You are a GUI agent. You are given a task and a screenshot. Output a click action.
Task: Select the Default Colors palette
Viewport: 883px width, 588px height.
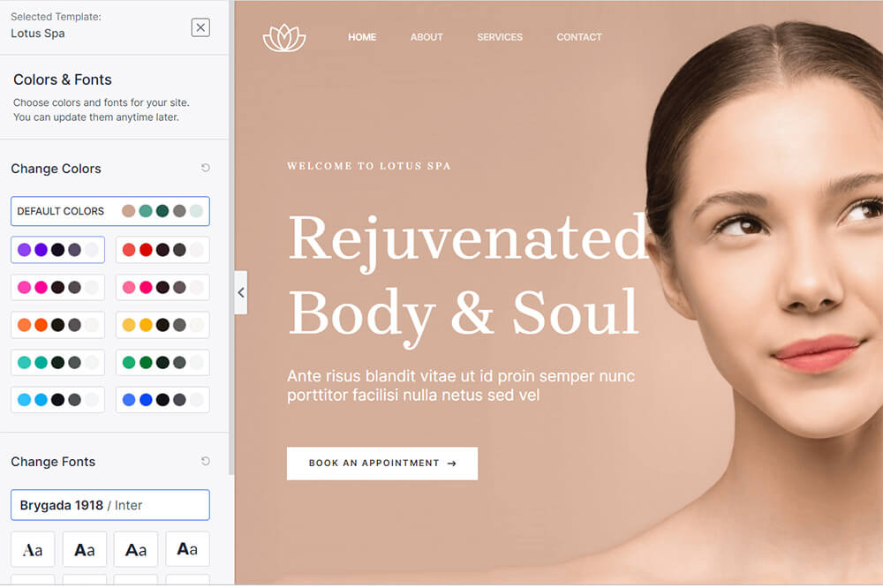click(x=110, y=211)
